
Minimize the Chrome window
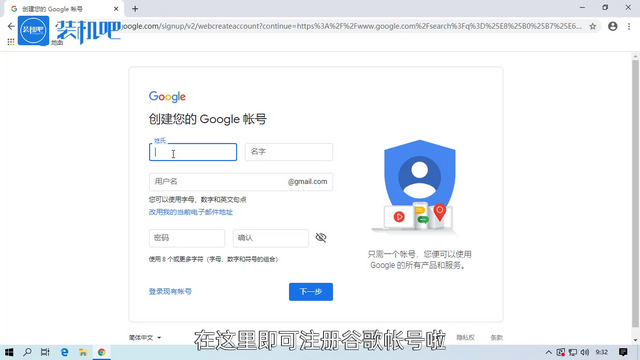coord(582,7)
